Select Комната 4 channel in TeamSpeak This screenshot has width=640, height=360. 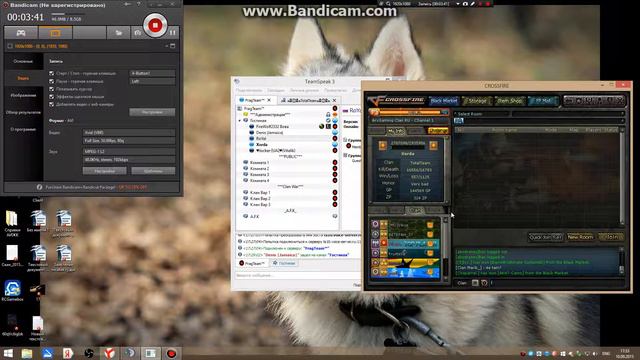(259, 180)
